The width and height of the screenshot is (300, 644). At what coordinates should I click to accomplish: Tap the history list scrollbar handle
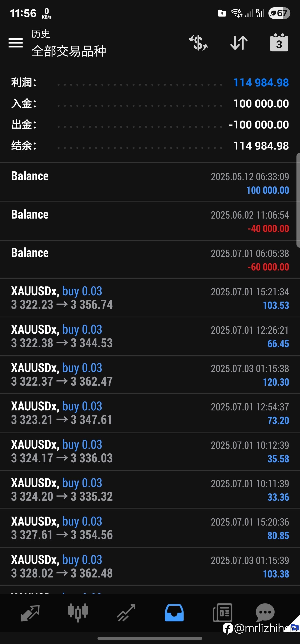tap(298, 200)
